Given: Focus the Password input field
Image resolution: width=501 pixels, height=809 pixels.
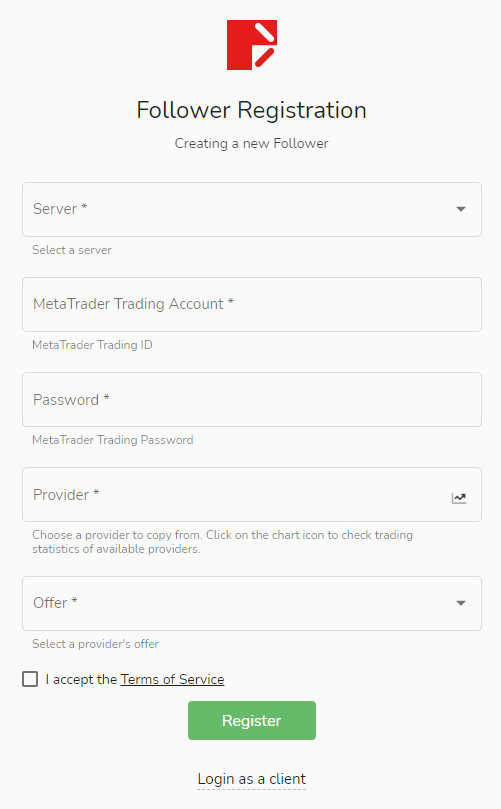Looking at the screenshot, I should click(x=252, y=400).
